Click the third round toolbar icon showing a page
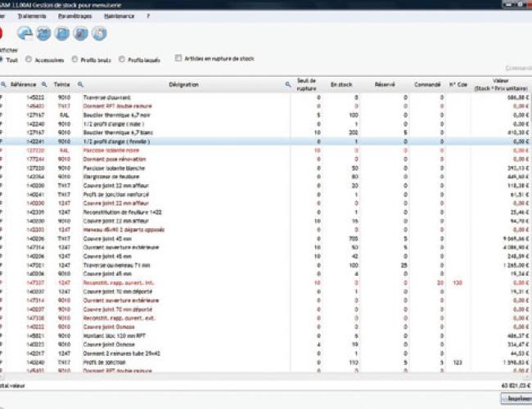 click(x=62, y=34)
